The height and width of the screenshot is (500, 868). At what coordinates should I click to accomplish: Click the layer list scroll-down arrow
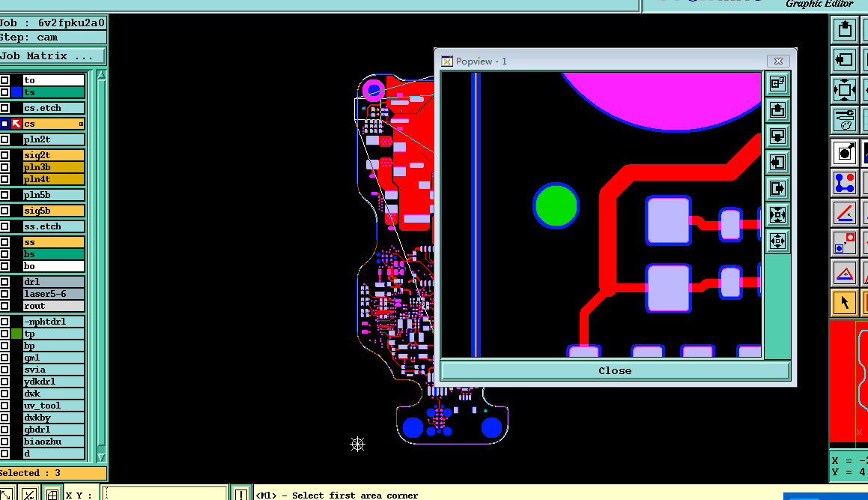[101, 457]
